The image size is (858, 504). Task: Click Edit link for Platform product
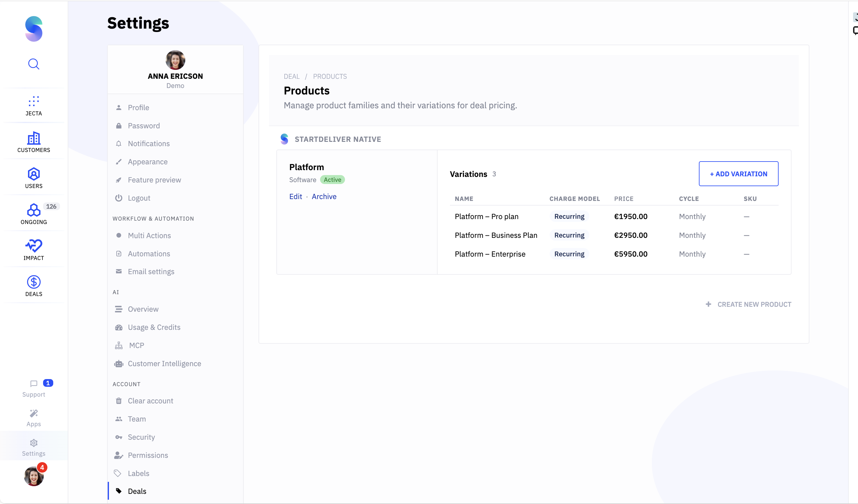(x=295, y=196)
